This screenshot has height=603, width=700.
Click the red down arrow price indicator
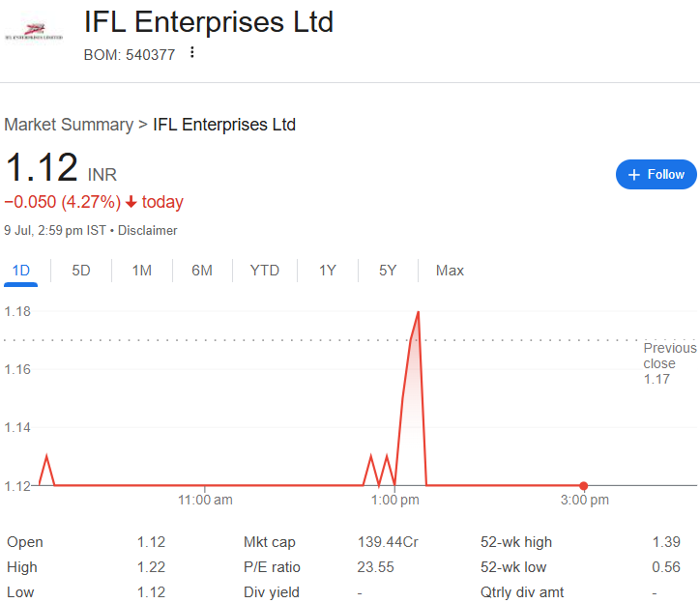tap(131, 202)
